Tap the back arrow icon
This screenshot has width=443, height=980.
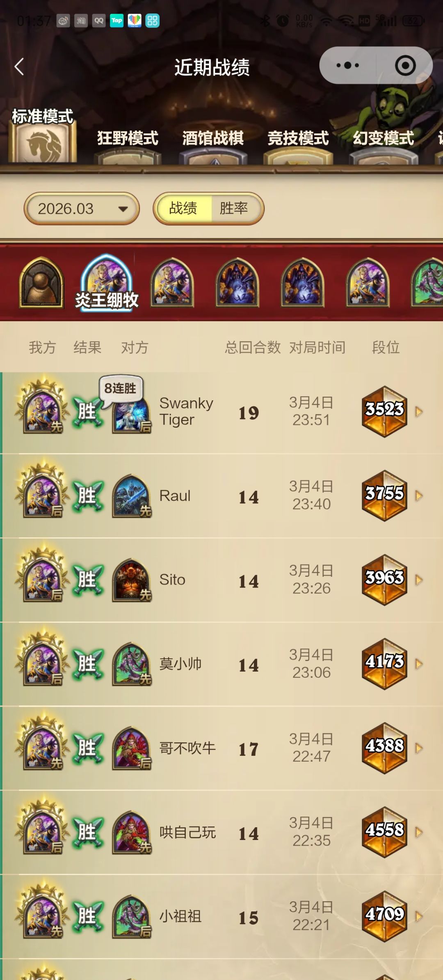19,67
